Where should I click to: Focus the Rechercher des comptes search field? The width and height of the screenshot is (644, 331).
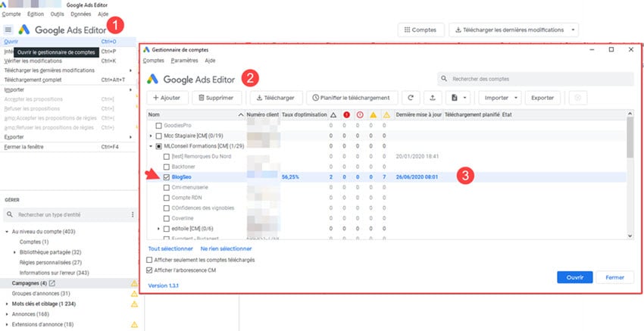[x=536, y=79]
